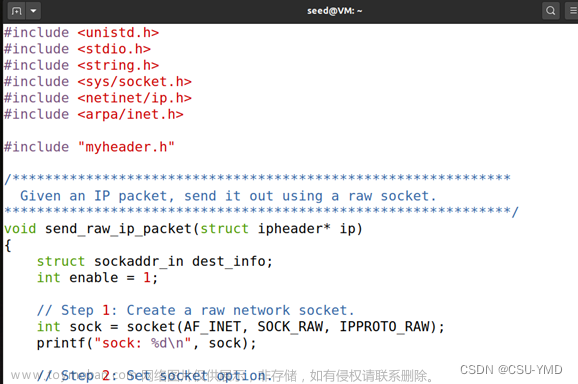The image size is (578, 384).
Task: Click the seed@VM window title
Action: [335, 11]
